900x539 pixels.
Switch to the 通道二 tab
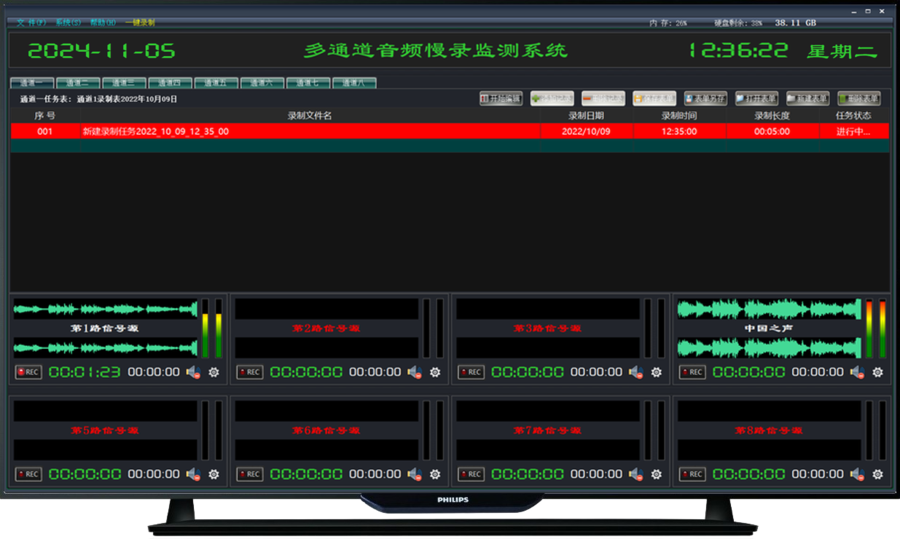(x=78, y=83)
